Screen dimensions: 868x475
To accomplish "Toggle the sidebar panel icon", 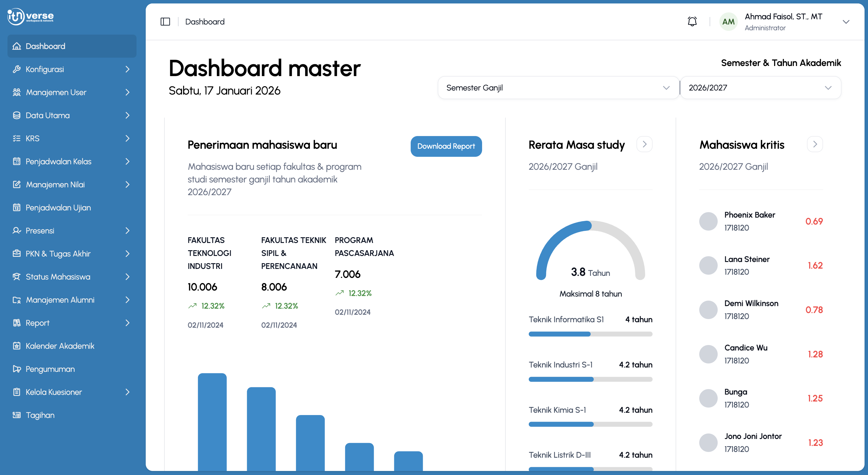I will coord(165,22).
